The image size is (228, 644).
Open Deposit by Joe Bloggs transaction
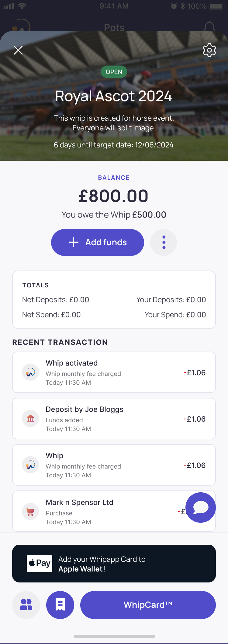click(114, 419)
